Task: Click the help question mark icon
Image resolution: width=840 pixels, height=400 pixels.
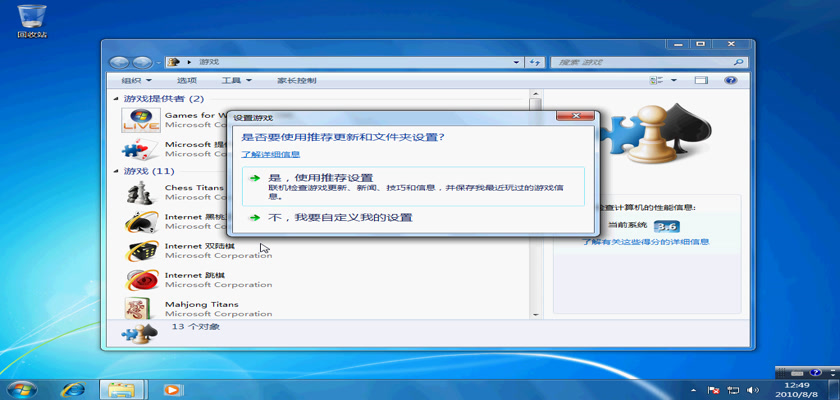Action: (x=730, y=80)
